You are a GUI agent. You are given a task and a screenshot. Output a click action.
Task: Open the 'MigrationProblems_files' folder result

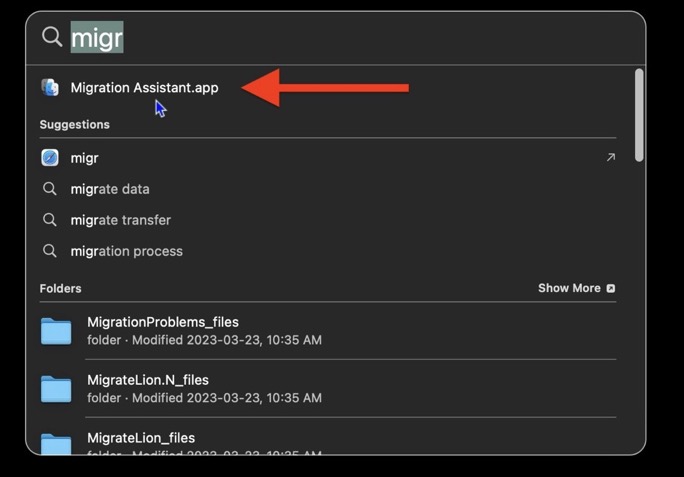[x=163, y=322]
